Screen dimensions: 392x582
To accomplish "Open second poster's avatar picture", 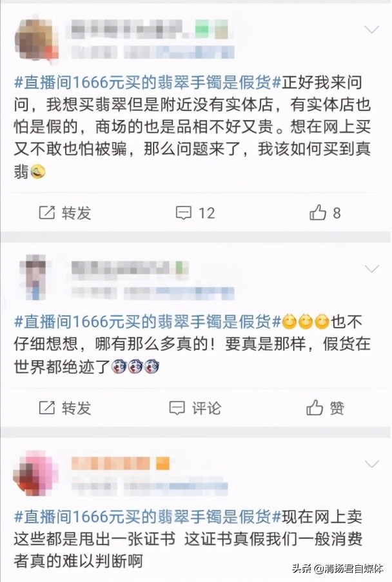I will [x=35, y=277].
